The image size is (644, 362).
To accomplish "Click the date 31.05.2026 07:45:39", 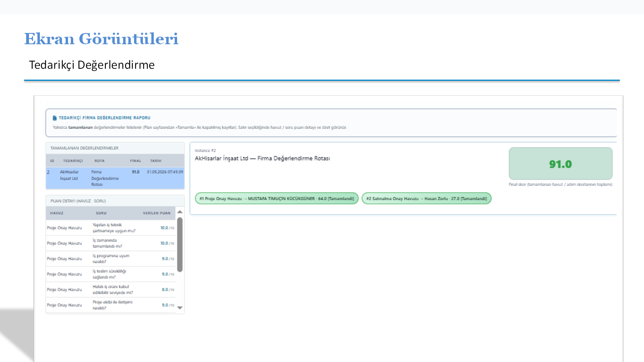I will tap(165, 172).
